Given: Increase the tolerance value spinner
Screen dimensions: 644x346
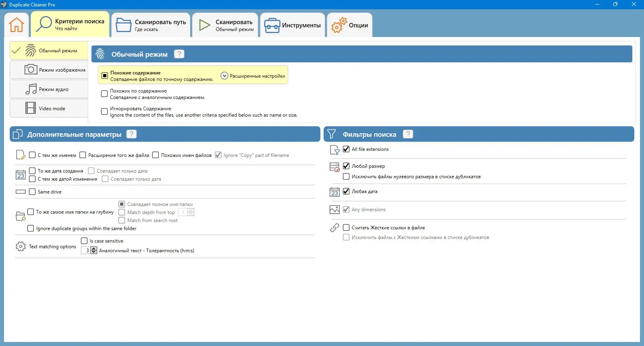Looking at the screenshot, I should click(x=94, y=249).
